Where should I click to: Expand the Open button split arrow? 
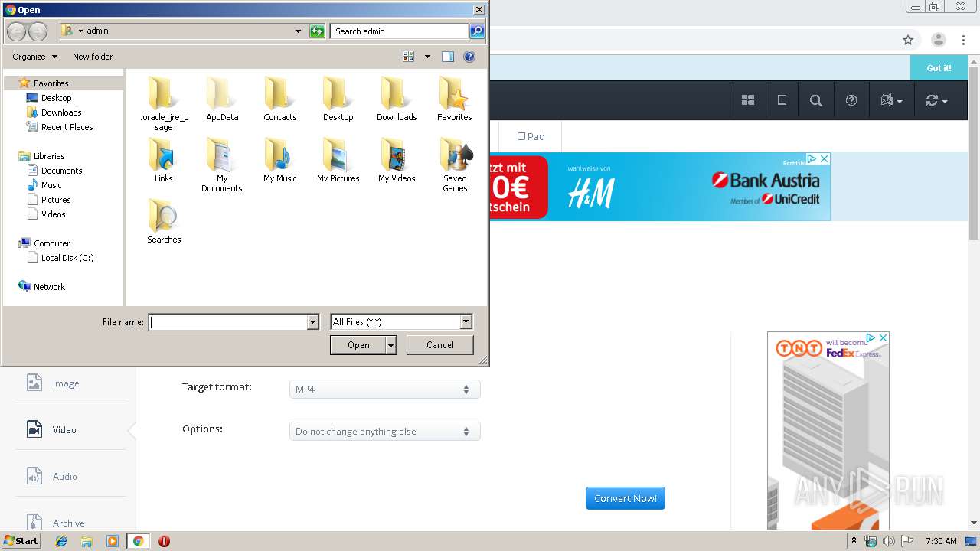(391, 345)
